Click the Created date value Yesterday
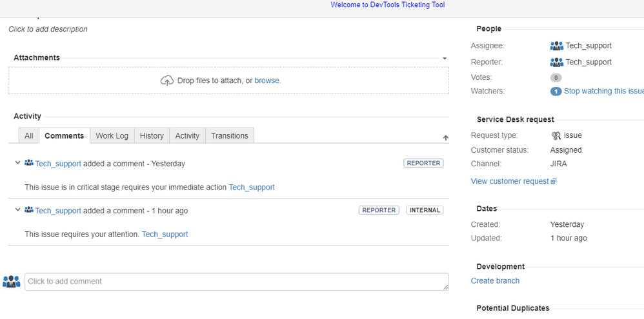 (x=567, y=225)
